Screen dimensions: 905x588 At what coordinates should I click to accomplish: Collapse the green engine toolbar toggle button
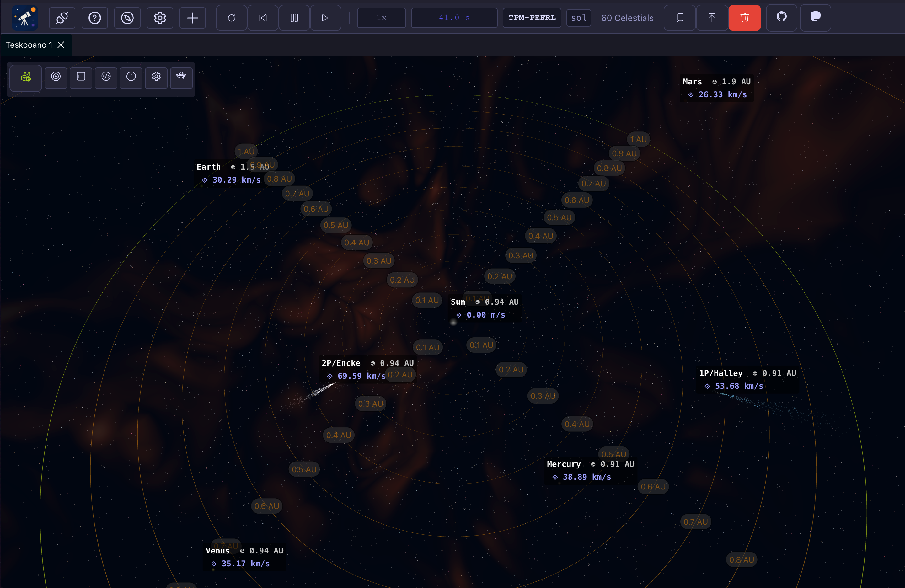[26, 78]
